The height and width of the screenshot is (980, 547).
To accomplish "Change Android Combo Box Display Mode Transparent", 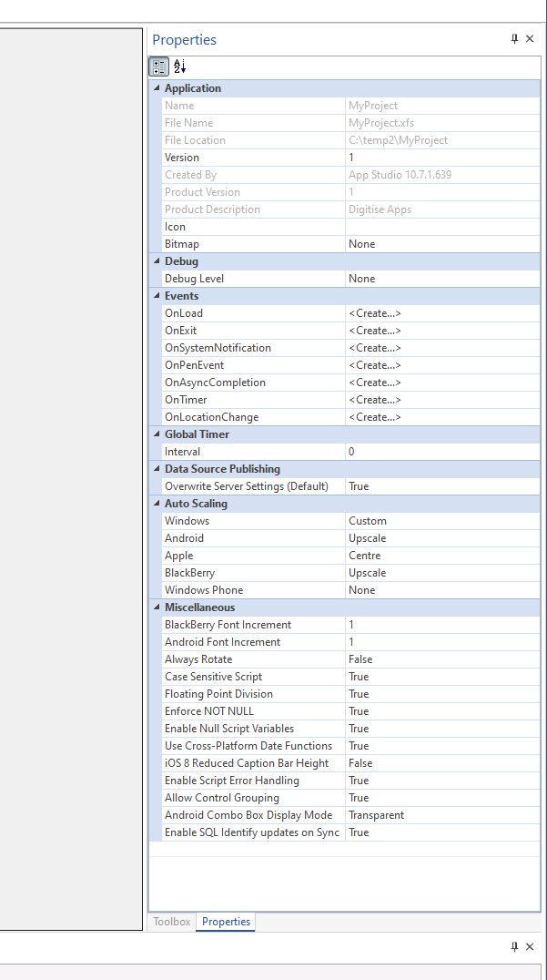I will click(x=442, y=815).
